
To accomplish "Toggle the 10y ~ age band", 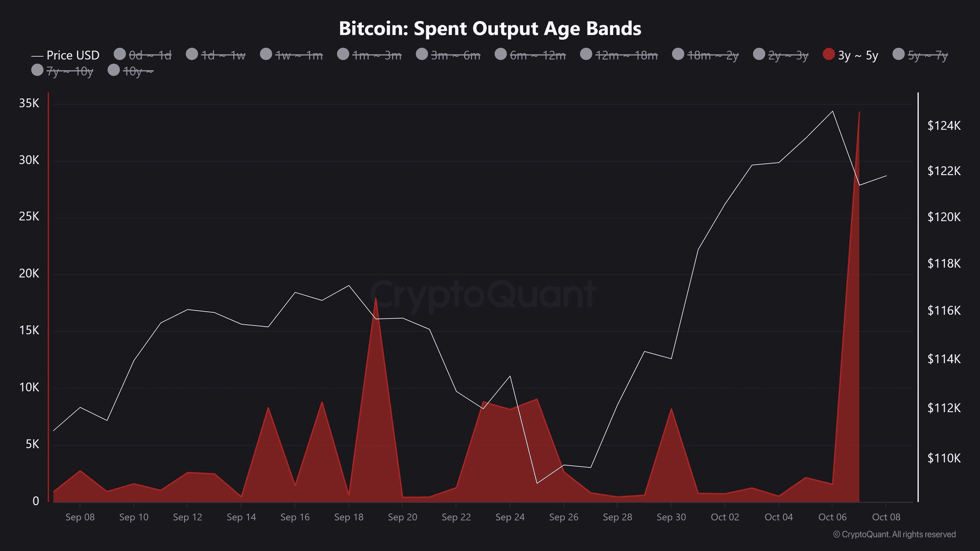I will pos(114,71).
